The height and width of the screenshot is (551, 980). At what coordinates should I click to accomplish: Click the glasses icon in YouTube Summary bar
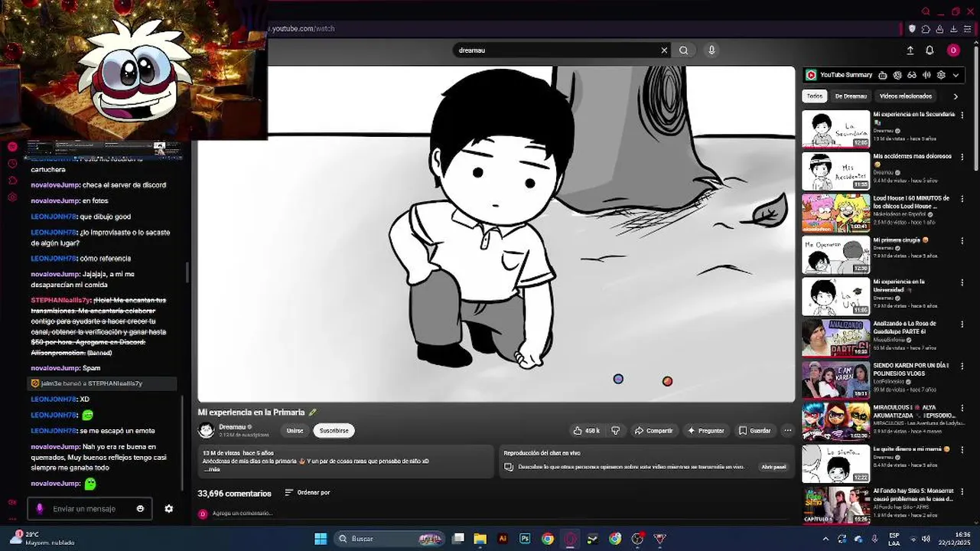[912, 75]
